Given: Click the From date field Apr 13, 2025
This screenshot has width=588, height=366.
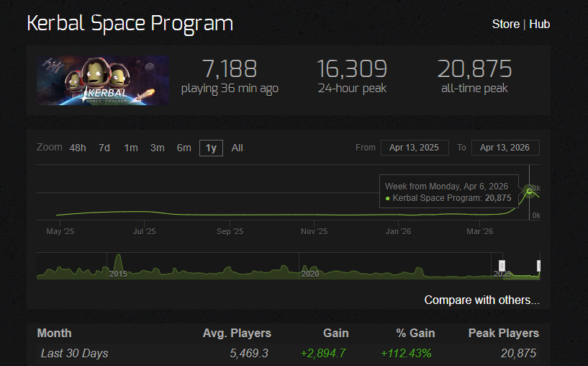Looking at the screenshot, I should coord(415,148).
